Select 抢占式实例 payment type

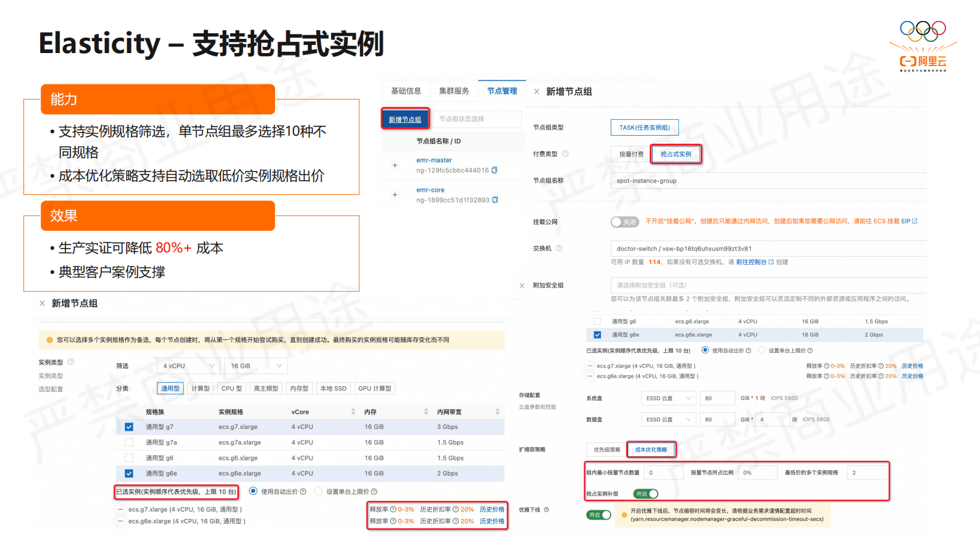[x=676, y=154]
